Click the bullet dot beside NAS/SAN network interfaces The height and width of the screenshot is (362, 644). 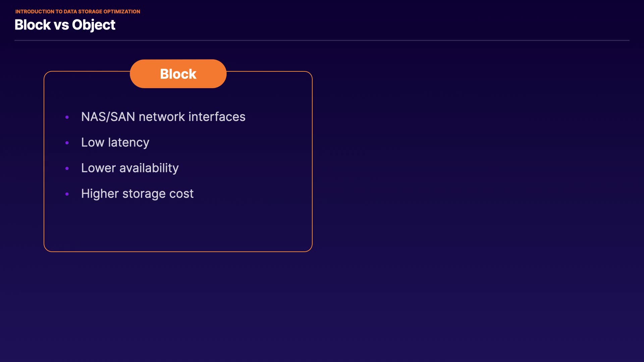coord(67,117)
